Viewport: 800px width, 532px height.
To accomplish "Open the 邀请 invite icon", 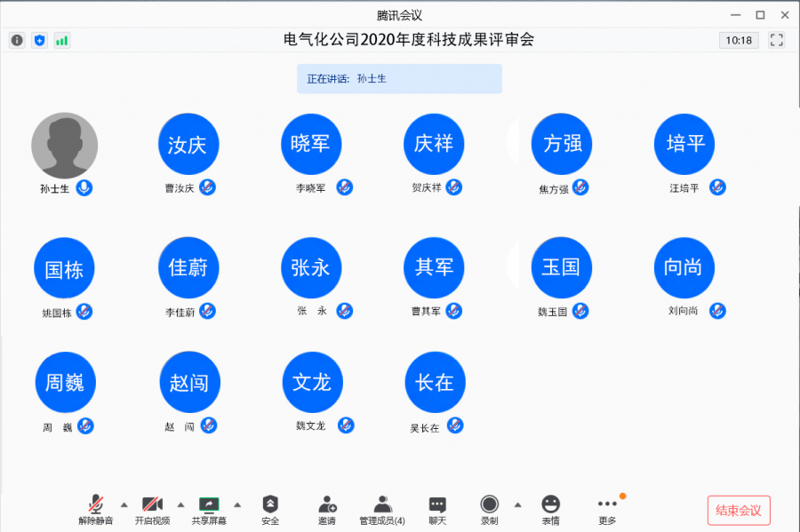I will click(327, 510).
